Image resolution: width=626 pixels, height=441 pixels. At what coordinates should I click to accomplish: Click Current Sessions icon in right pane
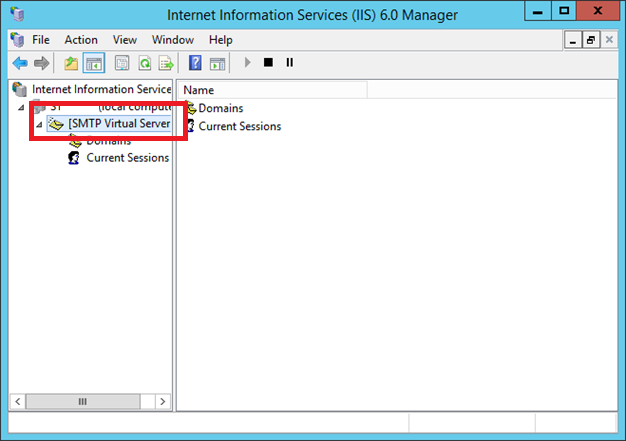click(x=191, y=126)
